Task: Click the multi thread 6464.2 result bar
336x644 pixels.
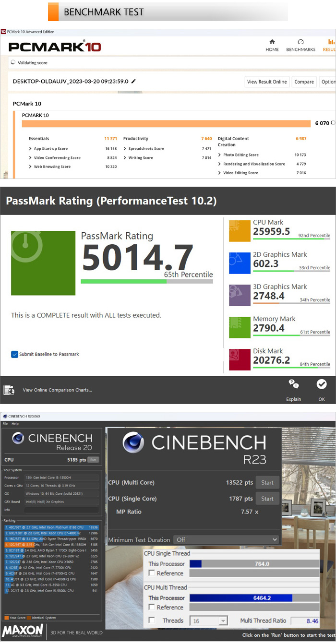Action: pos(254,598)
